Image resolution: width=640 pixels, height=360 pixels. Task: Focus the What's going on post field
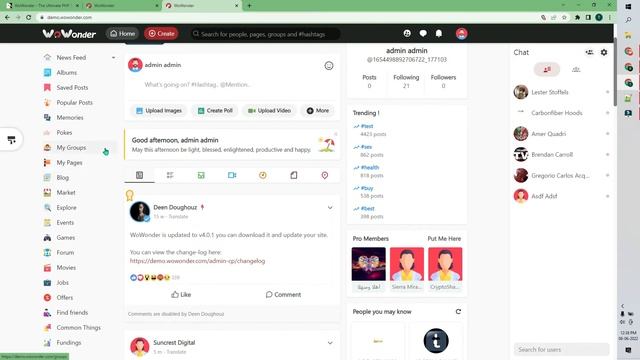232,84
